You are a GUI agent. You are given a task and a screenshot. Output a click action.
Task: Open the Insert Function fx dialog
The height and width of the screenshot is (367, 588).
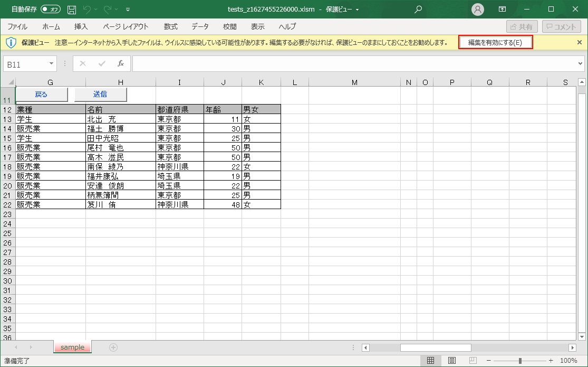click(121, 64)
